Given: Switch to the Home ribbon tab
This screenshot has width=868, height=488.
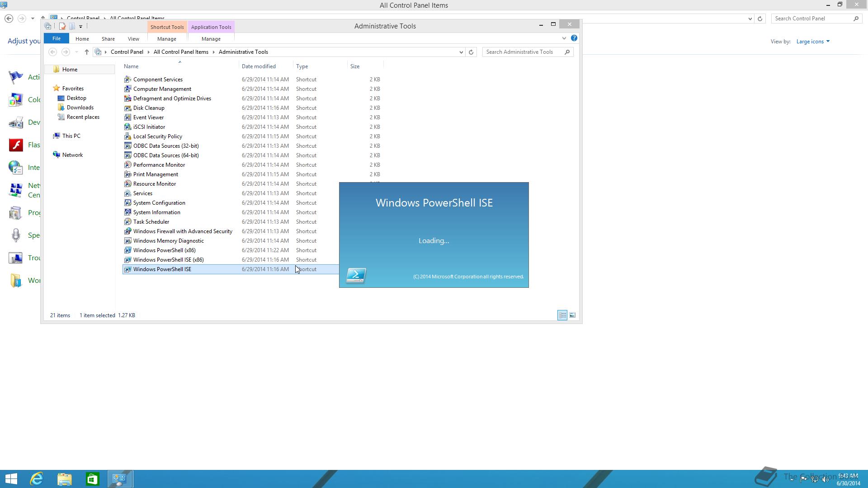Looking at the screenshot, I should (82, 39).
